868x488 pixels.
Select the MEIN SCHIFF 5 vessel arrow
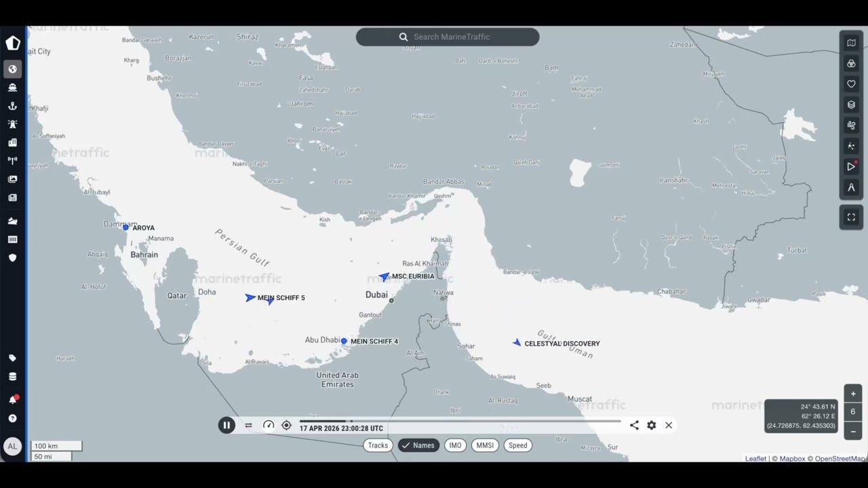(250, 298)
